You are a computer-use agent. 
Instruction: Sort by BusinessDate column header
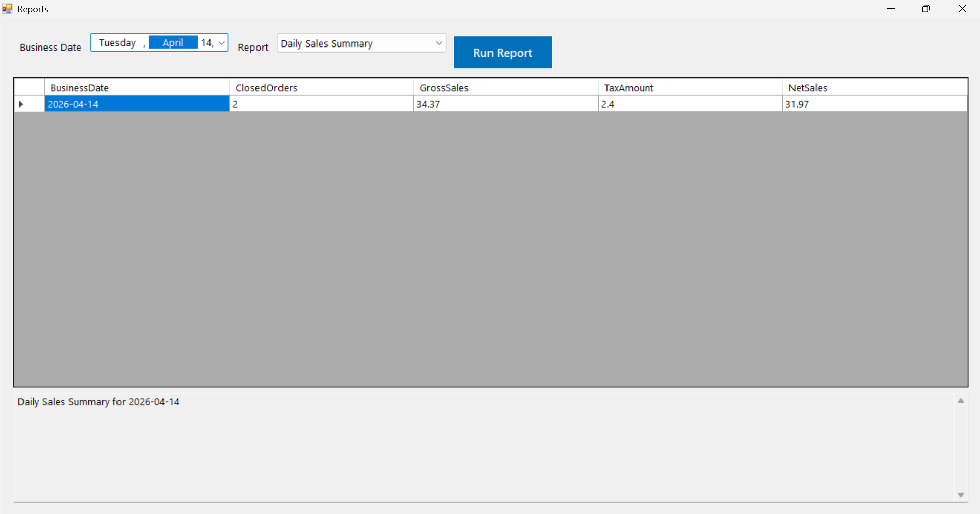137,88
